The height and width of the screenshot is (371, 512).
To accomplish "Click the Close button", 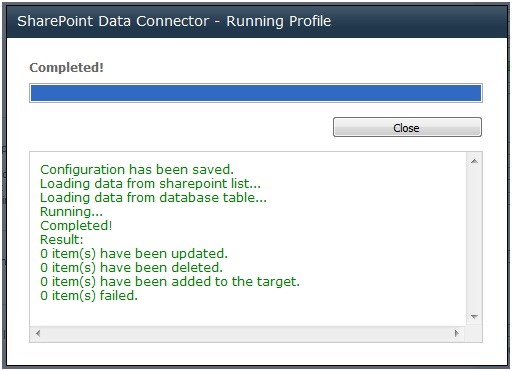I will click(407, 127).
